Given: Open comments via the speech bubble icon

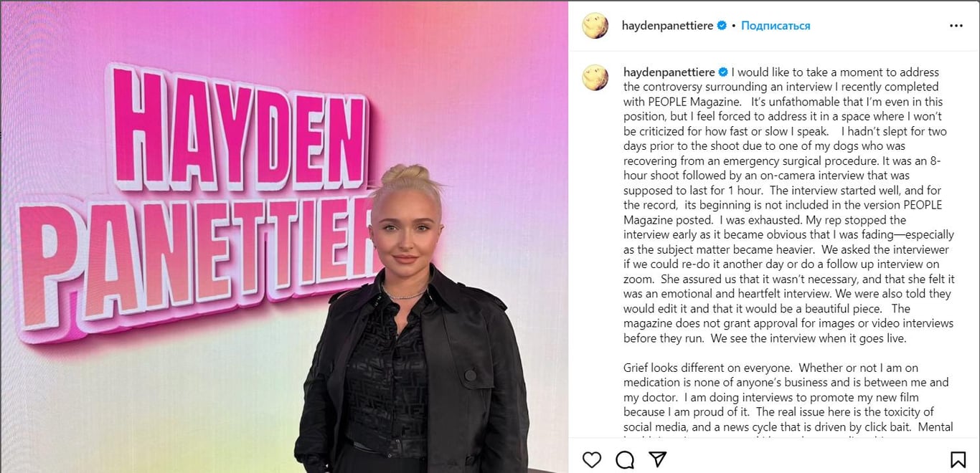Looking at the screenshot, I should click(625, 459).
